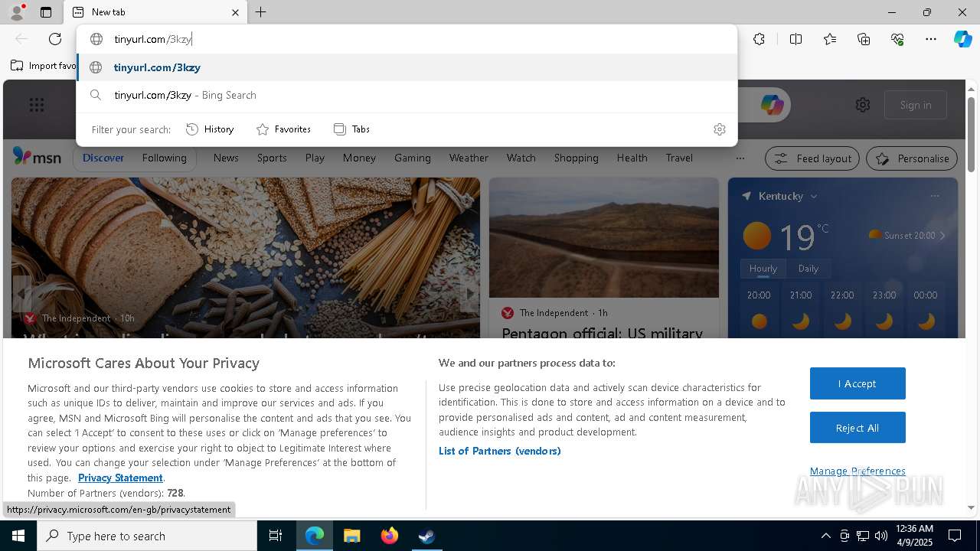The width and height of the screenshot is (980, 551).
Task: Open List of Partners (vendors) link
Action: [x=500, y=451]
